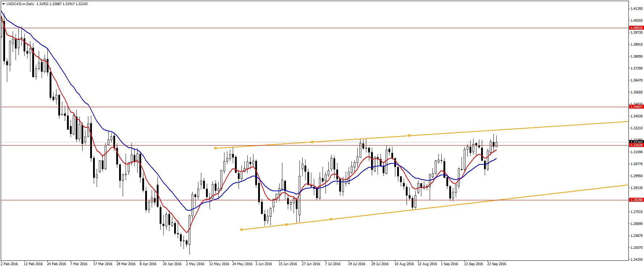Select upper trendline's leftmost anchor square

coord(215,148)
